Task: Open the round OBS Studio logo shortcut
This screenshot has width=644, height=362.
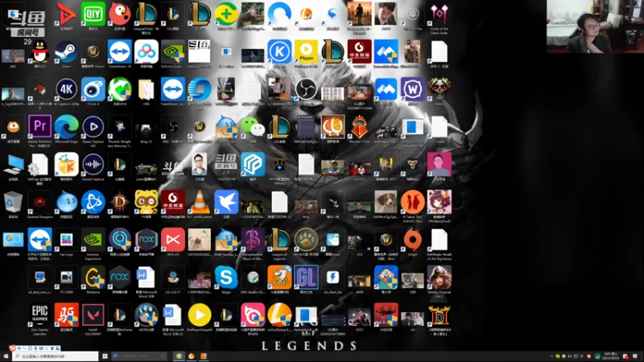Action: pyautogui.click(x=306, y=89)
